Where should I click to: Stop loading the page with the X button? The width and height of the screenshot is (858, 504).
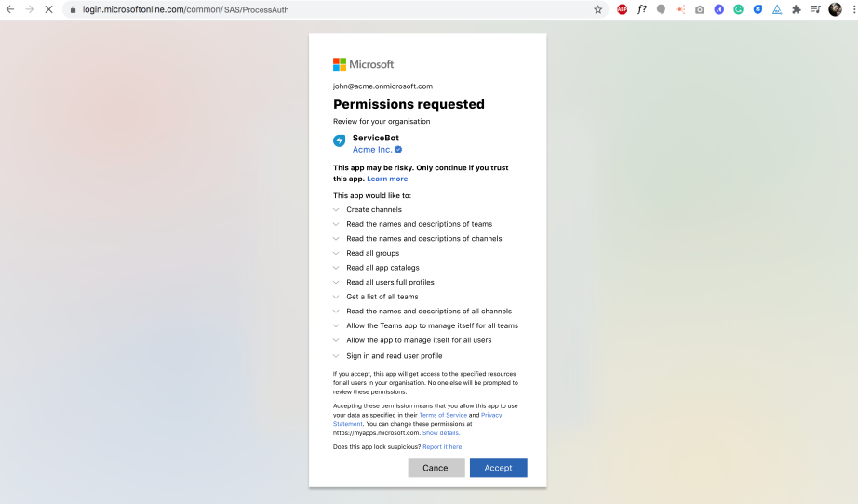[48, 9]
